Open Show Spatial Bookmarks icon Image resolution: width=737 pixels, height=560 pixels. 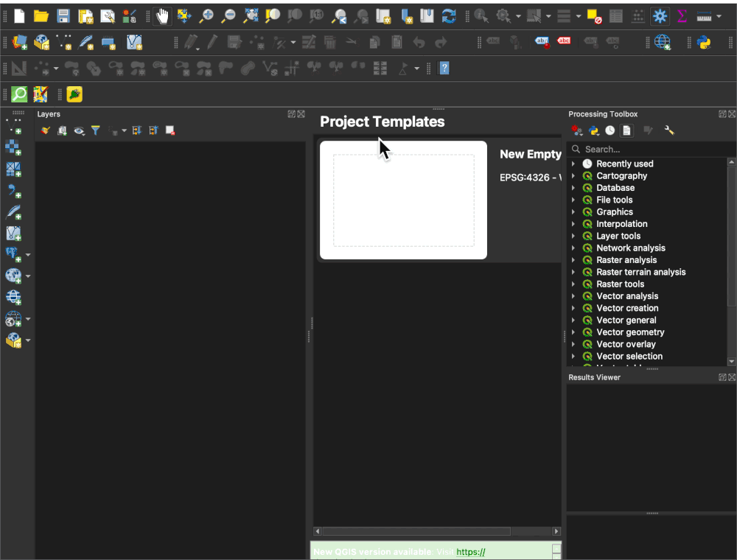[x=427, y=16]
